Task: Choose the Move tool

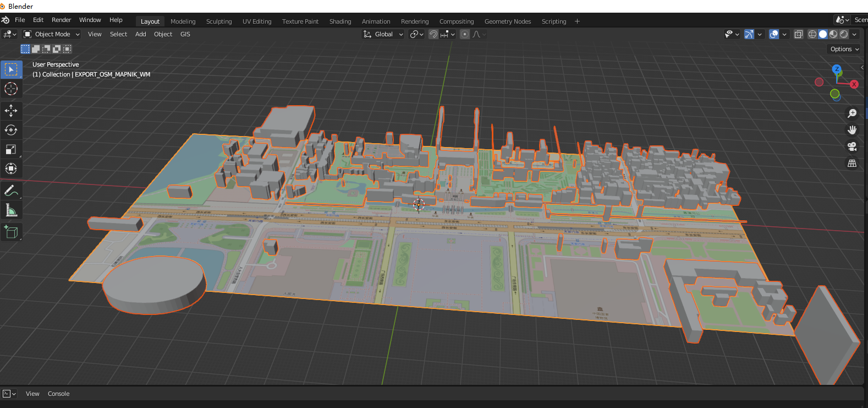Action: pos(11,111)
